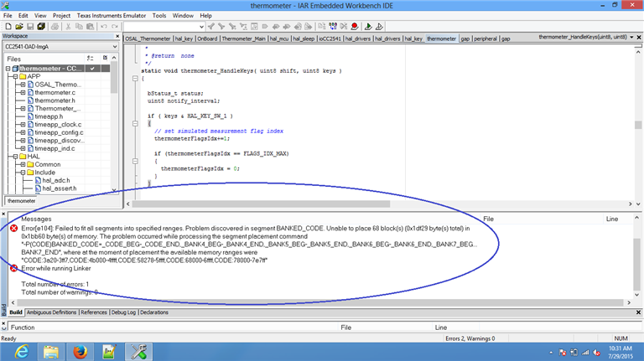Expand the timeapp_clock.c tree node

(23, 124)
